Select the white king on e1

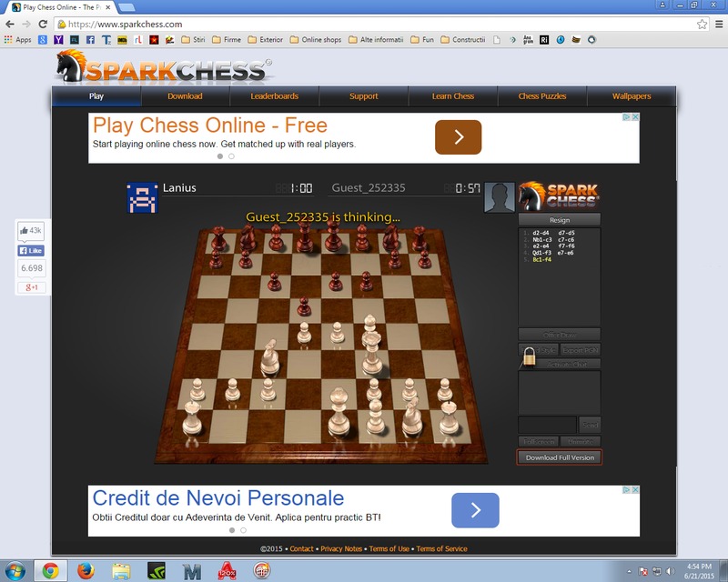pos(339,412)
